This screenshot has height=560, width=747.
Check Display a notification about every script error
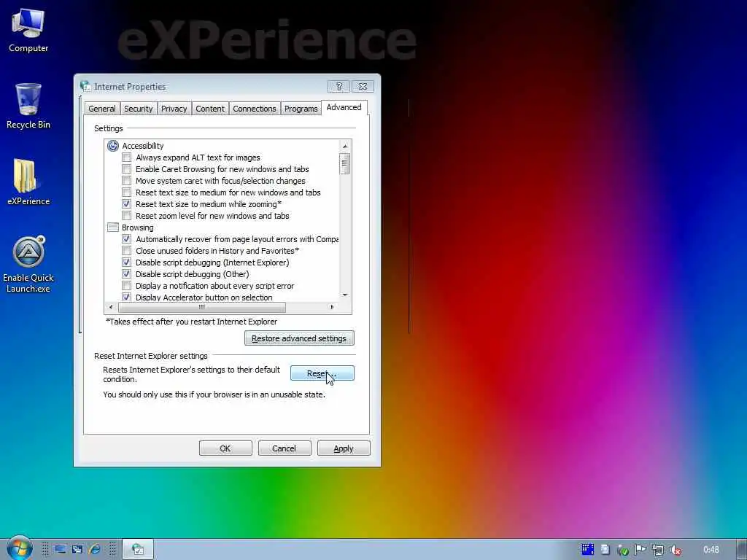[126, 286]
